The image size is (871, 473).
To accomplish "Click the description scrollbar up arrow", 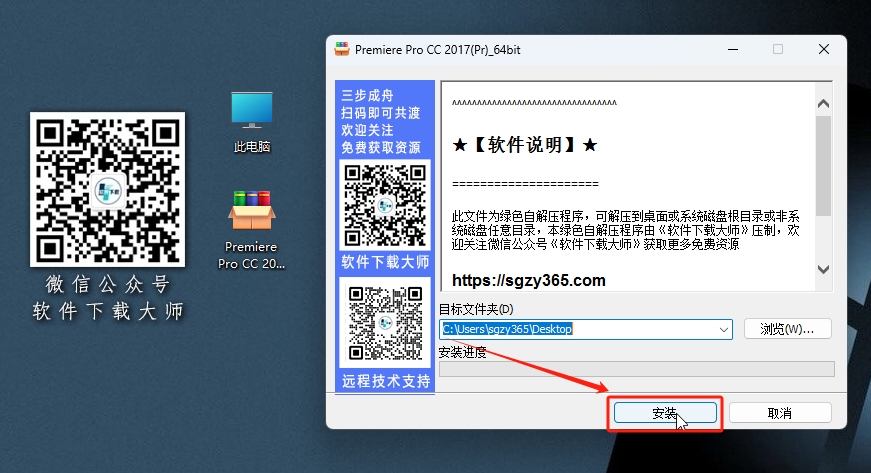I will tap(823, 104).
